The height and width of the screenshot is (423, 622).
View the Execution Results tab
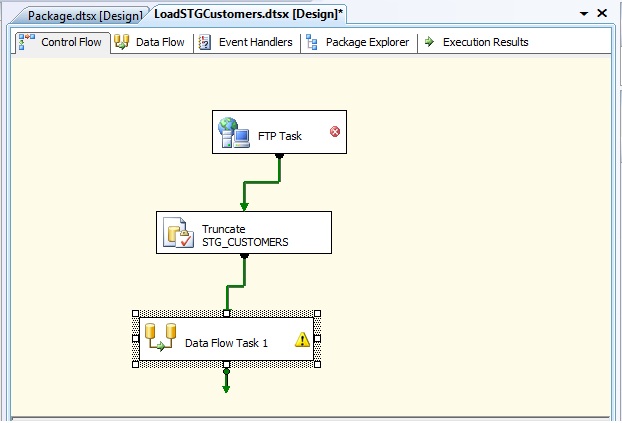pyautogui.click(x=476, y=42)
